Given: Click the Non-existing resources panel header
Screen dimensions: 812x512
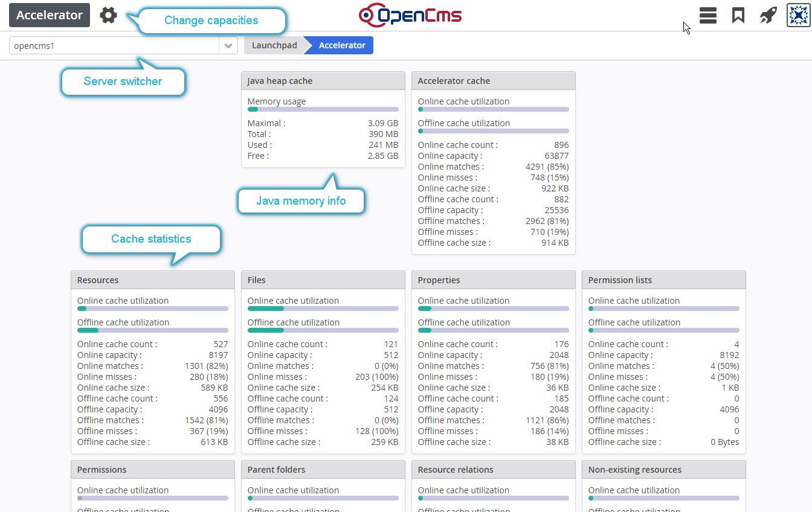Looking at the screenshot, I should point(664,470).
